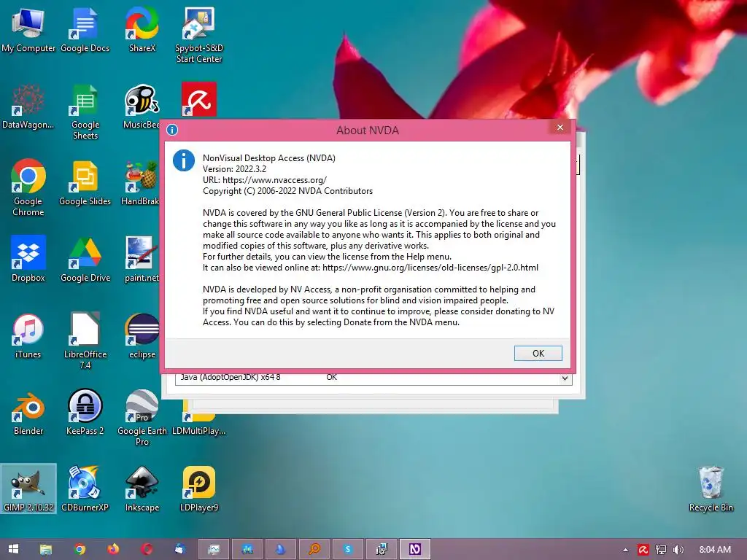Launch Google Slides shortcut
This screenshot has width=747, height=560.
[85, 183]
